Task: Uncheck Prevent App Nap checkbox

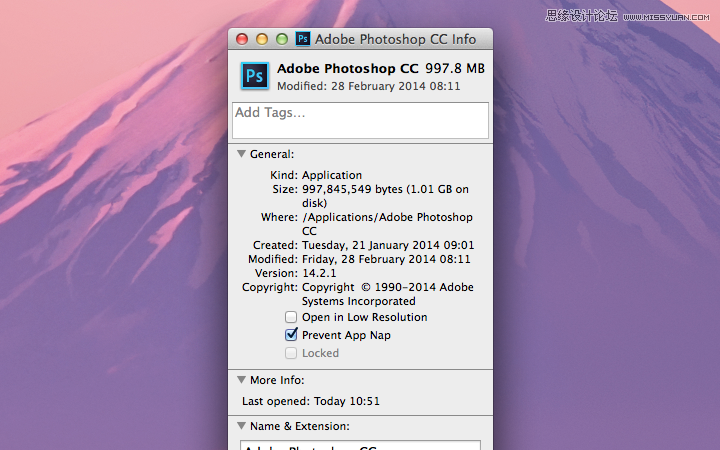Action: [x=291, y=335]
